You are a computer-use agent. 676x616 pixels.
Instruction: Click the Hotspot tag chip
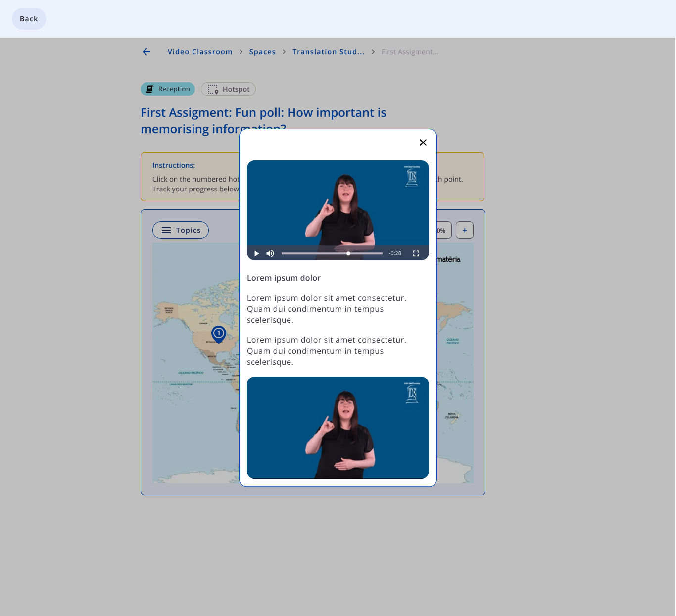tap(228, 89)
